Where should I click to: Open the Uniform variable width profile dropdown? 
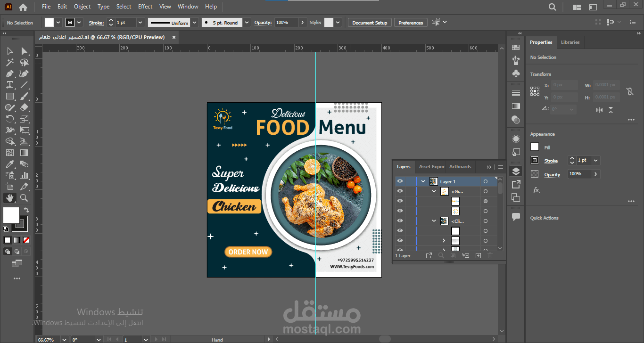click(x=194, y=23)
